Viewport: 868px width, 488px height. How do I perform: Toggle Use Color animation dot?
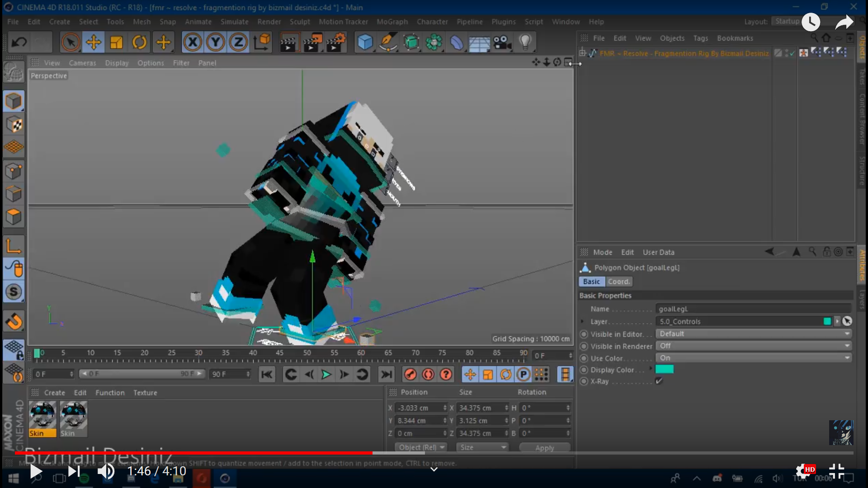tap(584, 358)
